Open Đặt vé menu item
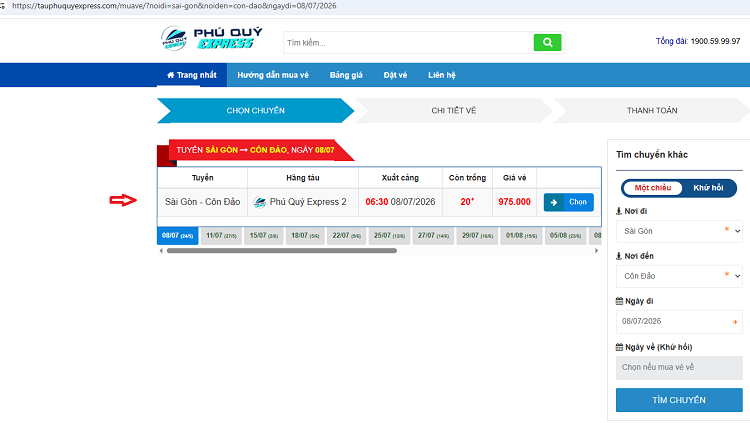Screen dimensions: 750x423 click(395, 75)
